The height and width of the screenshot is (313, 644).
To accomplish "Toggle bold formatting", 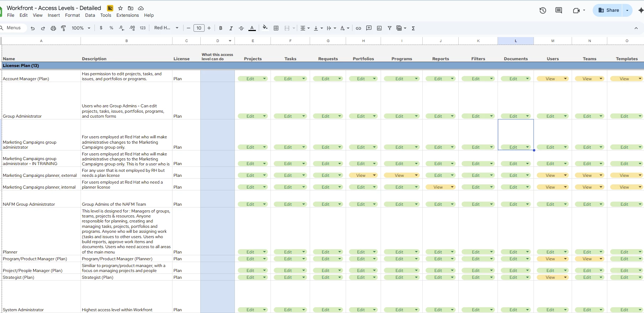I will point(221,28).
